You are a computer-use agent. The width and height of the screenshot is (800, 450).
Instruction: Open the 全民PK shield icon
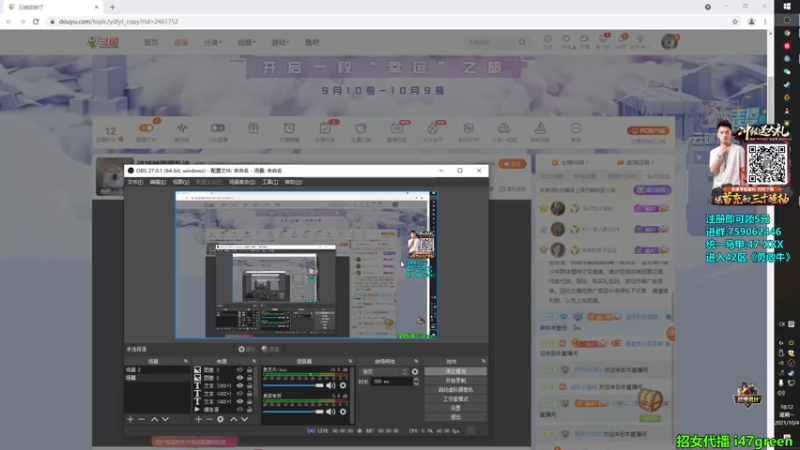[x=468, y=128]
